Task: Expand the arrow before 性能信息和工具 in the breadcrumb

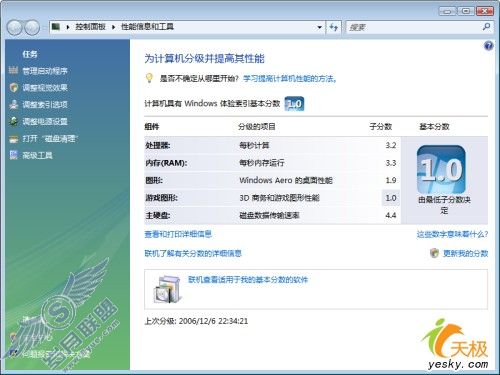Action: click(x=113, y=27)
